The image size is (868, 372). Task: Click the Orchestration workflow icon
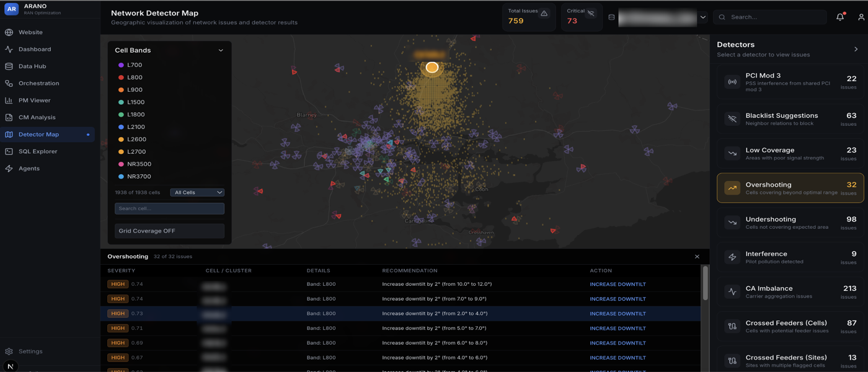[9, 83]
